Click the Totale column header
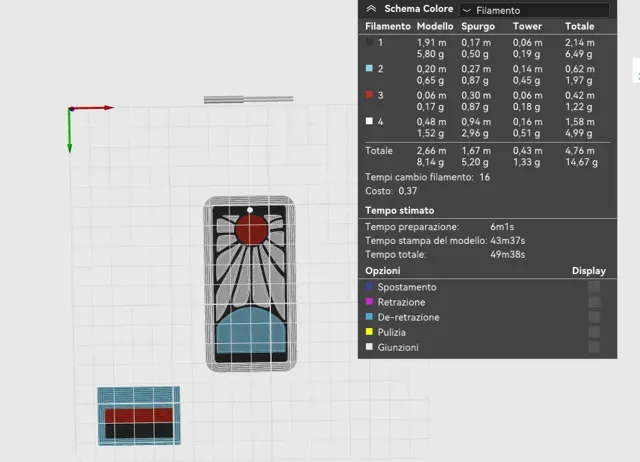 (x=580, y=27)
